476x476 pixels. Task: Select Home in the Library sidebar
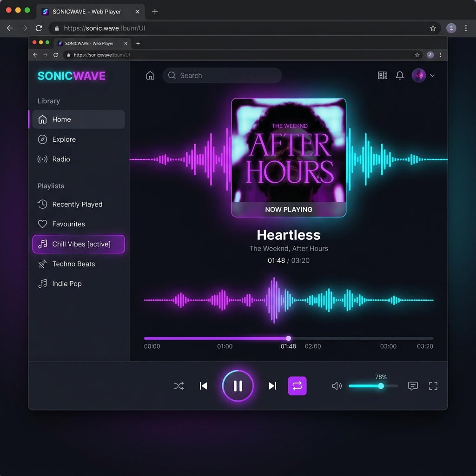(79, 119)
